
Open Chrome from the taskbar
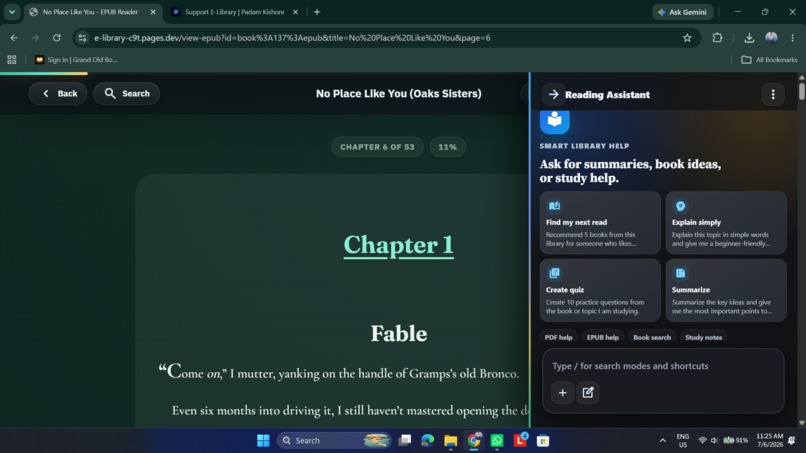(x=474, y=441)
